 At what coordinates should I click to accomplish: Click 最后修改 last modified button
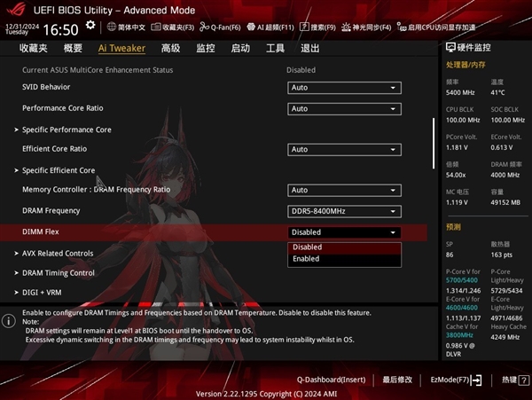pos(397,380)
